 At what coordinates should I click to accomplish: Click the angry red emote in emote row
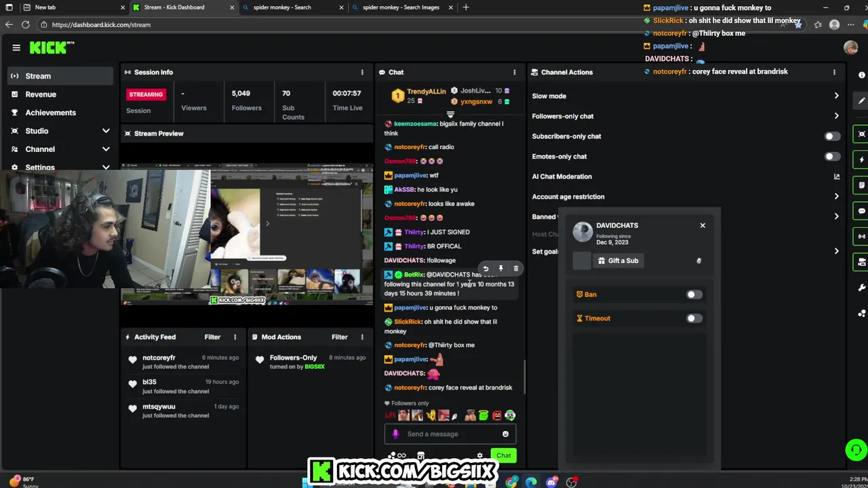[497, 415]
